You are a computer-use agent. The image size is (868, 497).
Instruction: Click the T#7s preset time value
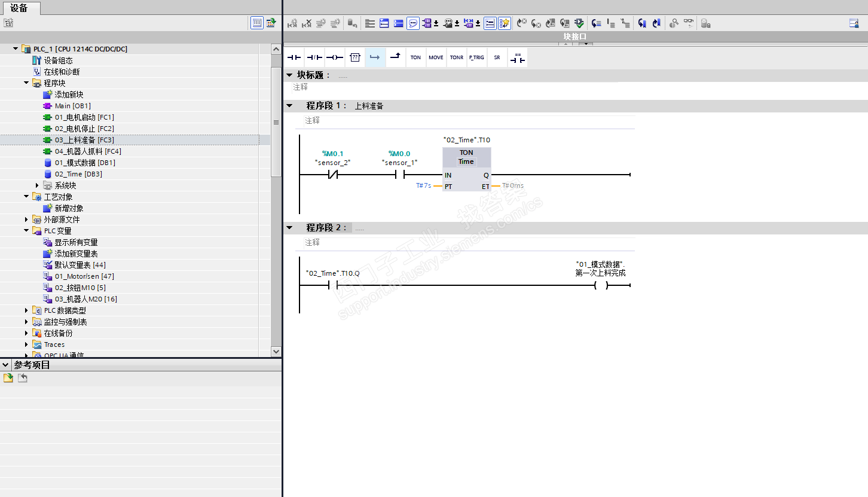click(x=424, y=186)
